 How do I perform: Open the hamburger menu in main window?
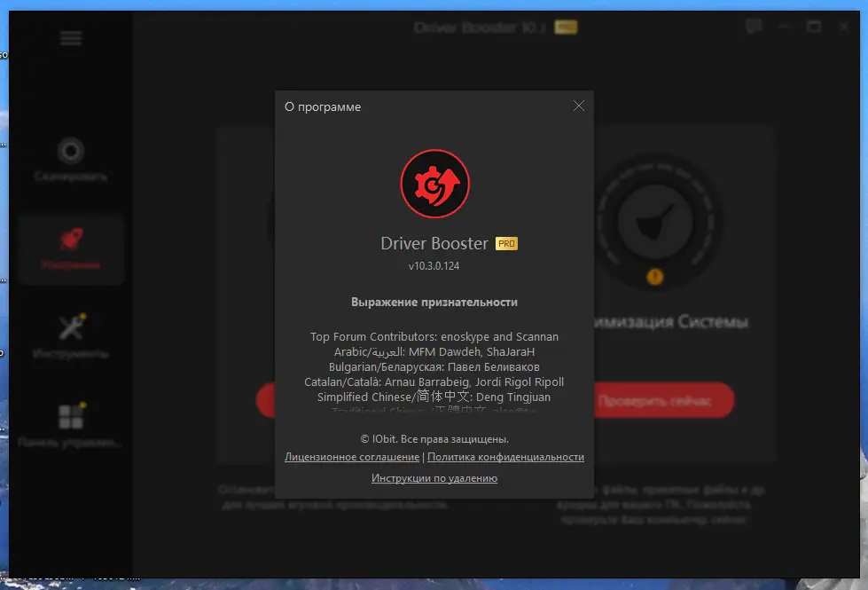[71, 38]
